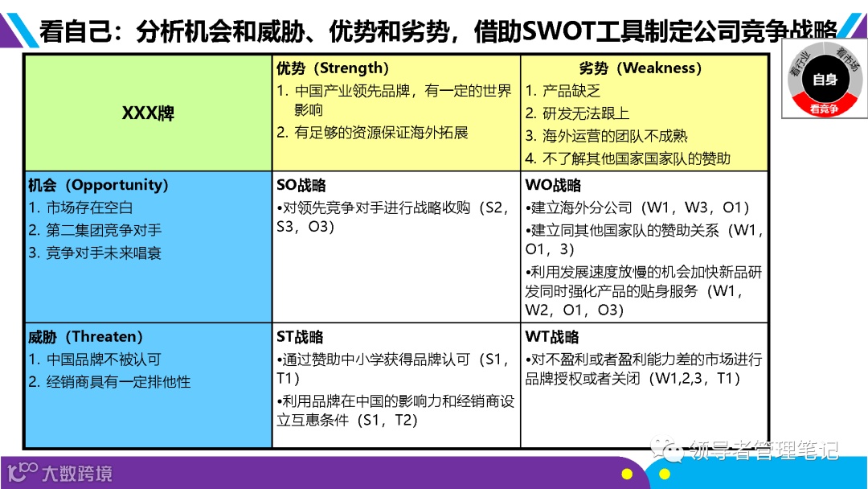The height and width of the screenshot is (489, 868).
Task: Select weakness item 研发无法跟上
Action: tap(577, 113)
